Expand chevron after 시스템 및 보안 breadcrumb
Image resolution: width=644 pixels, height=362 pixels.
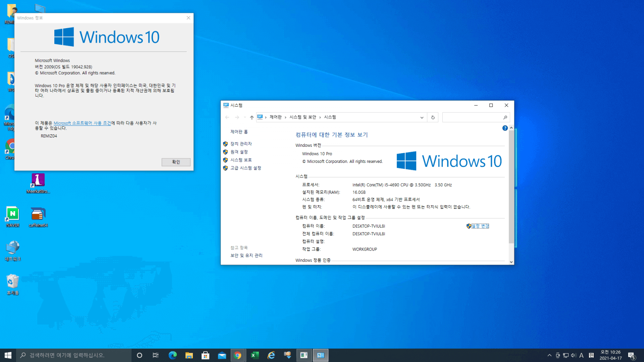pos(320,117)
